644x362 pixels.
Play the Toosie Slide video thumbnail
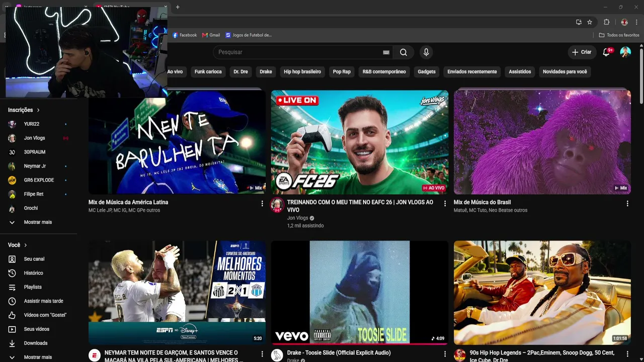pos(360,293)
